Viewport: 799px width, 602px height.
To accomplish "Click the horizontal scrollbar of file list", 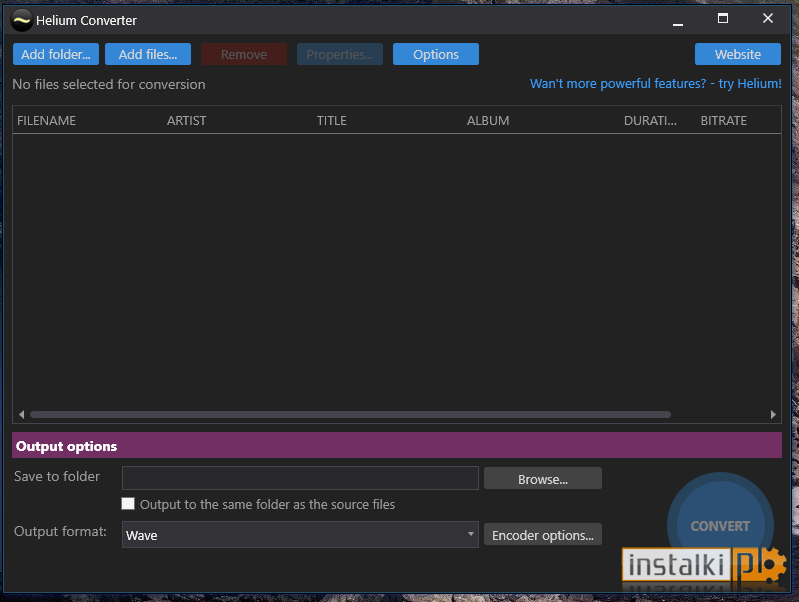I will pos(351,414).
